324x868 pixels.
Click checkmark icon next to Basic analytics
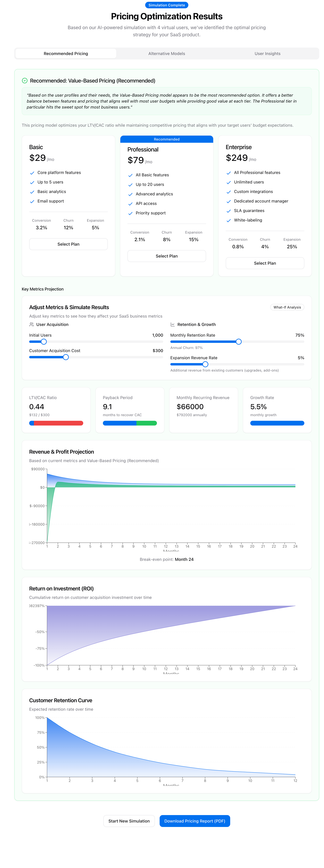click(32, 192)
